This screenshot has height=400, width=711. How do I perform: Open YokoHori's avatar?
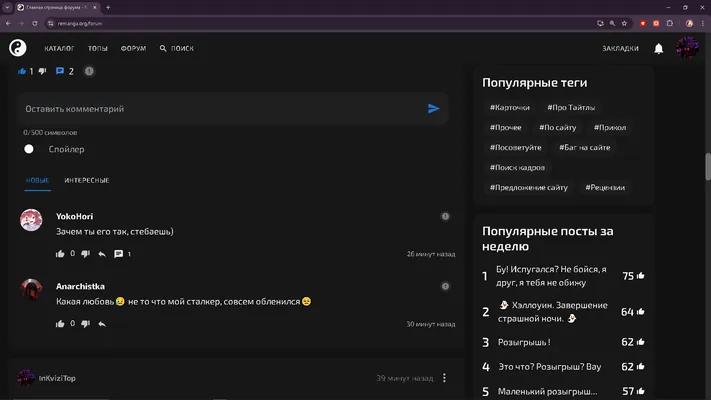click(x=31, y=220)
